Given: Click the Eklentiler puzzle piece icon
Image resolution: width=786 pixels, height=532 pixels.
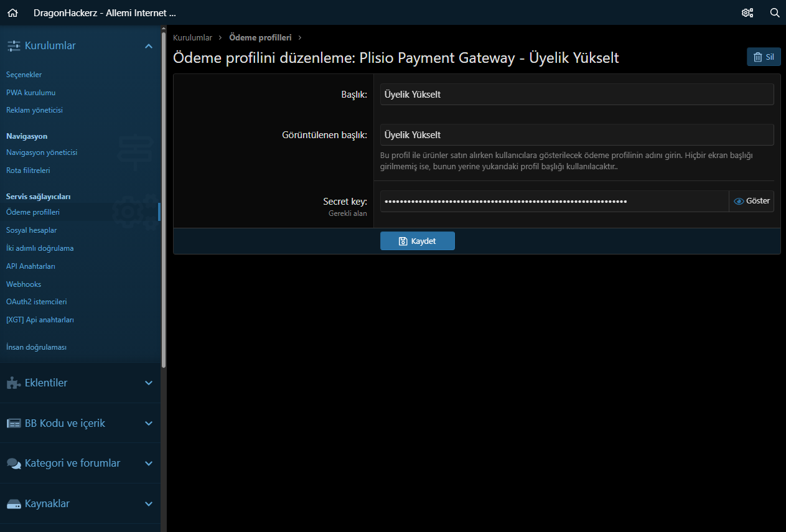Looking at the screenshot, I should [x=14, y=383].
